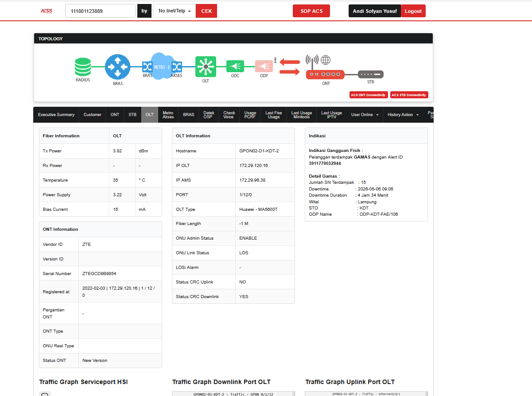Select the PORT value 1/12/0
Screen dimensions: 532x396
(245, 195)
